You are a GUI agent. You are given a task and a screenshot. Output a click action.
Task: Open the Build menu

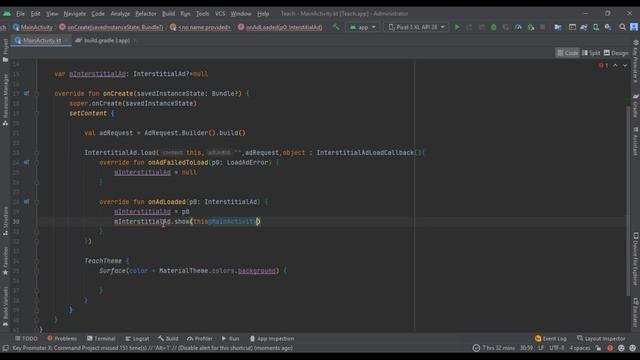[169, 13]
